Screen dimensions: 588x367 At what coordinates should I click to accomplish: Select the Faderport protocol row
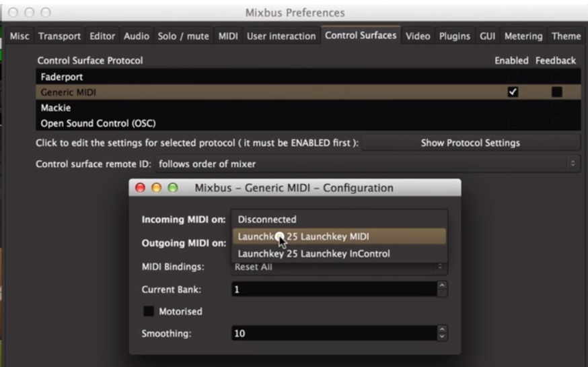(x=308, y=77)
